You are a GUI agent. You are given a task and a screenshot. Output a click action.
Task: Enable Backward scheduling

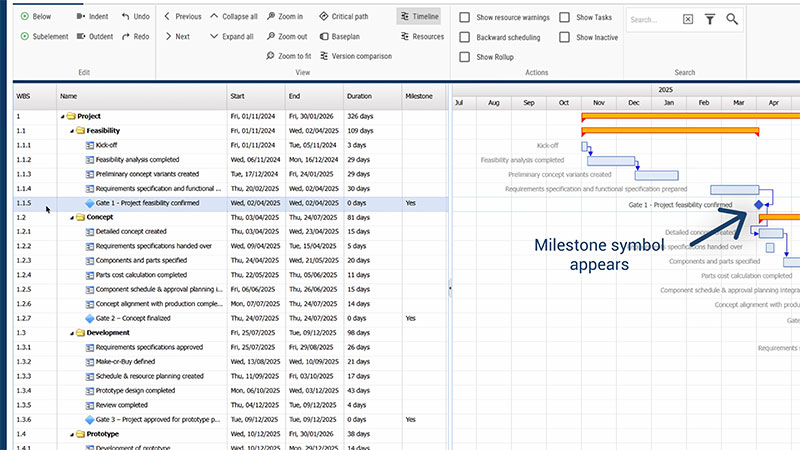coord(464,37)
